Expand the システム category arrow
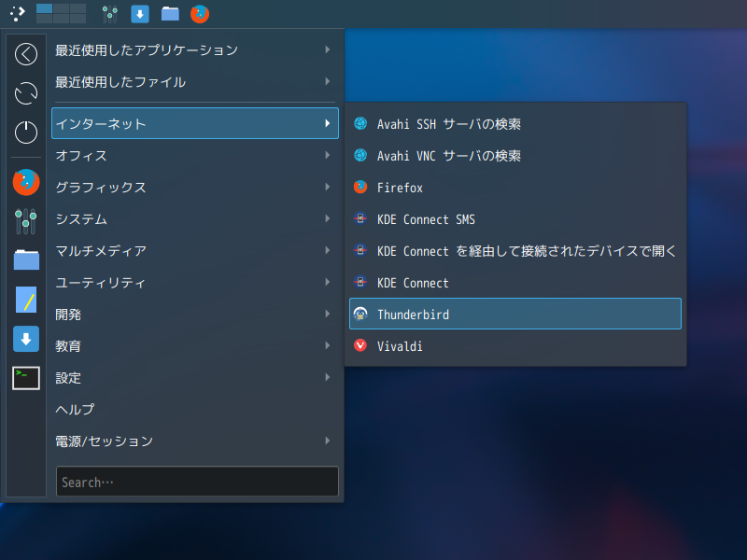 (328, 218)
